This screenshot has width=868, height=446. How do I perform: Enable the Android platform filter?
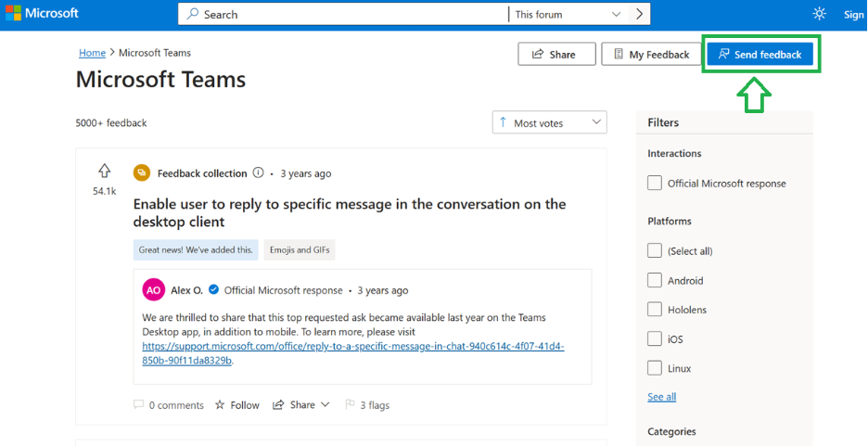[x=655, y=281]
